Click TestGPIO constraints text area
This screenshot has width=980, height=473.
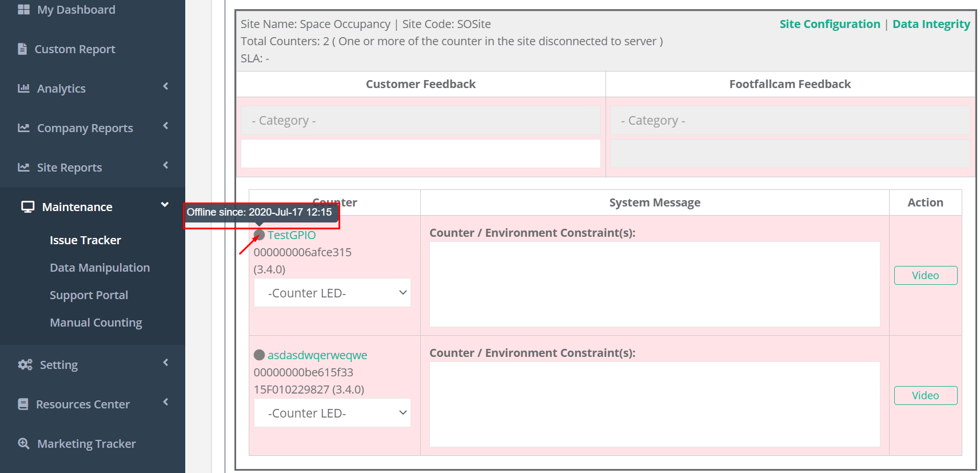click(654, 284)
